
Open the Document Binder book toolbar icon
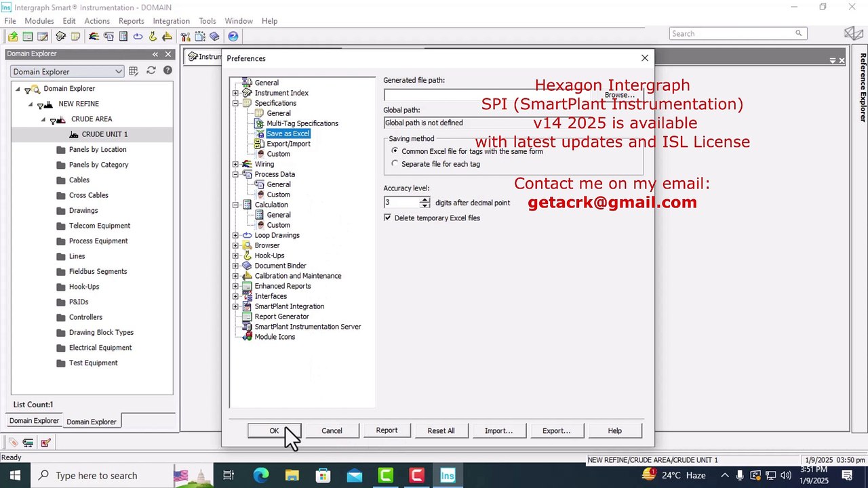[x=215, y=37]
